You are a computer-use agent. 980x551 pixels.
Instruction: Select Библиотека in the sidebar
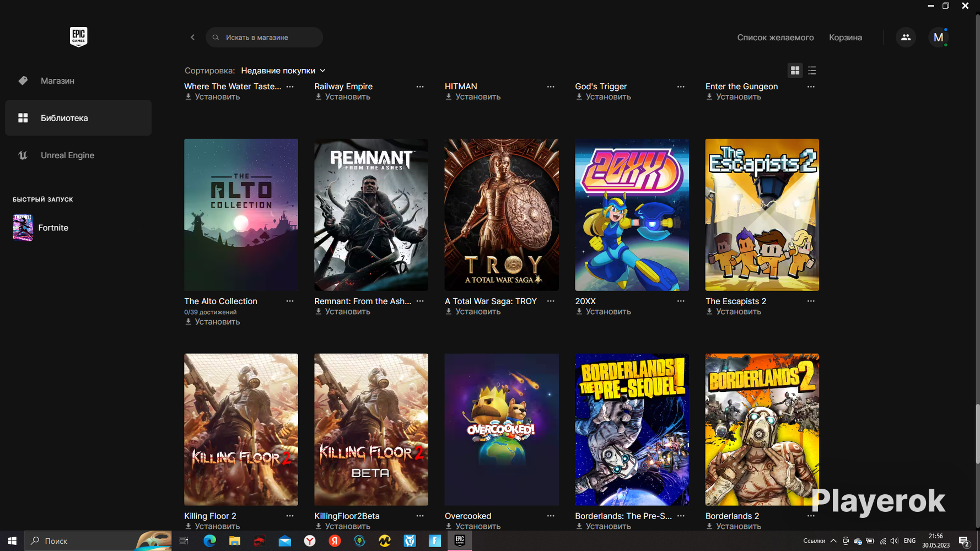(x=78, y=118)
